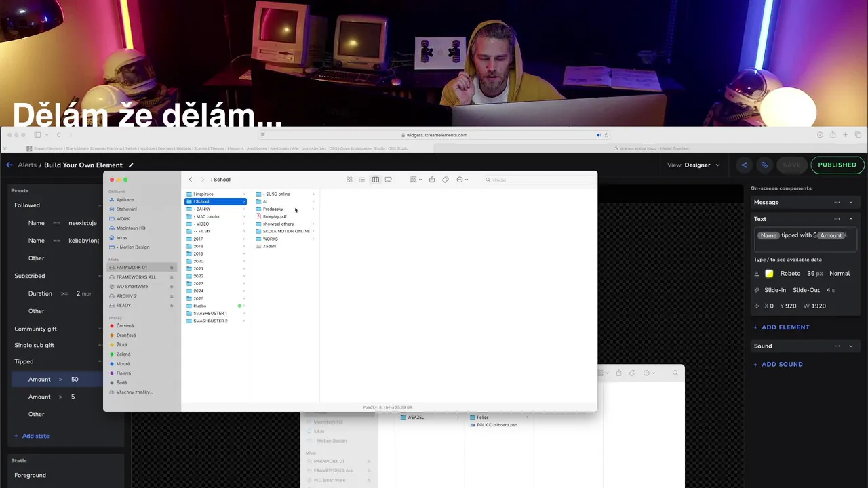Go back in Finder window navigation
The width and height of the screenshot is (868, 488).
[191, 180]
